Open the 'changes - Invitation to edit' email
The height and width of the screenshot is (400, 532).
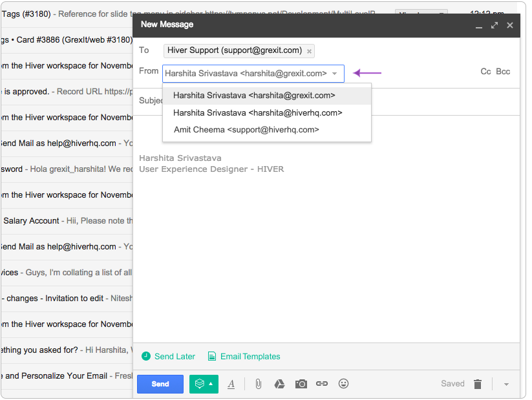67,298
